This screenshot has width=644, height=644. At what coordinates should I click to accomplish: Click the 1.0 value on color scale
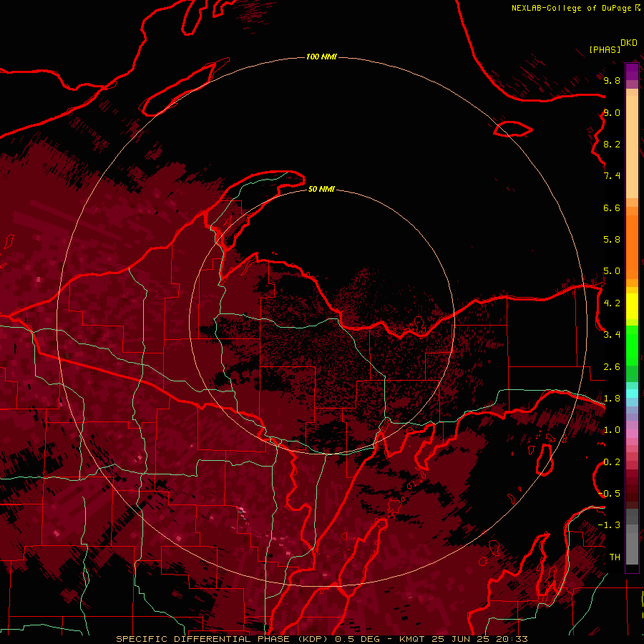click(x=612, y=430)
